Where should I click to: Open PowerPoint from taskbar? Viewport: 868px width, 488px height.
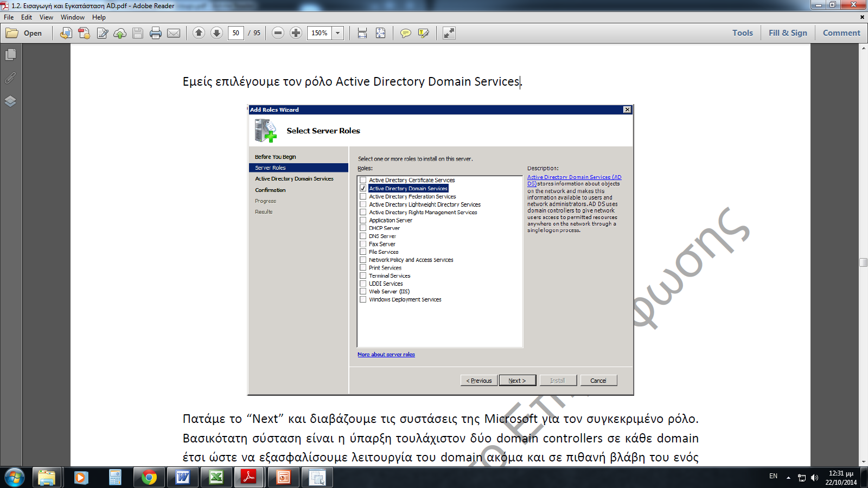pyautogui.click(x=283, y=478)
